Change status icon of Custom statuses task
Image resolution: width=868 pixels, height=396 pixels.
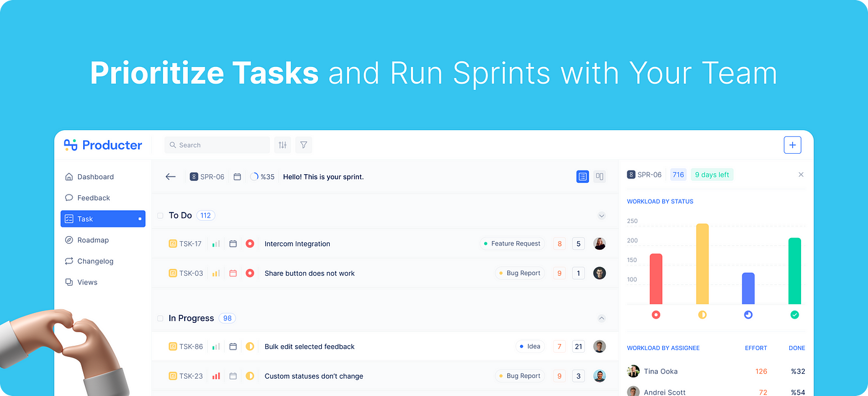point(250,376)
